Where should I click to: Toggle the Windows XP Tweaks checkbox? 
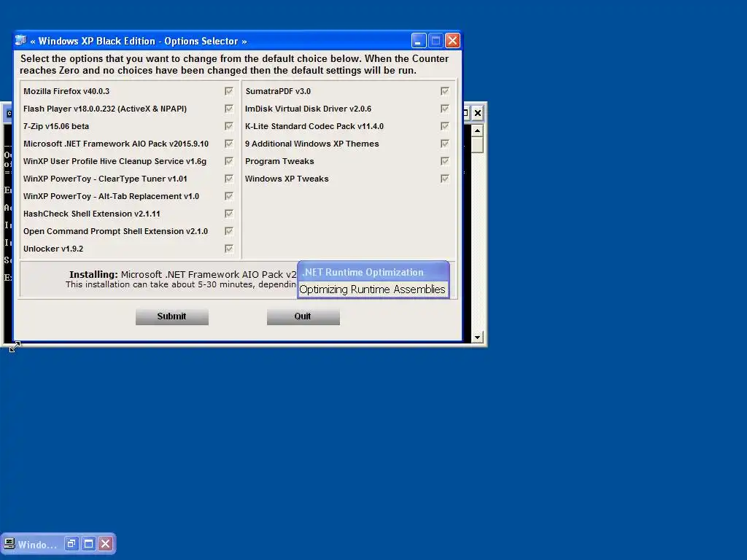pyautogui.click(x=444, y=179)
